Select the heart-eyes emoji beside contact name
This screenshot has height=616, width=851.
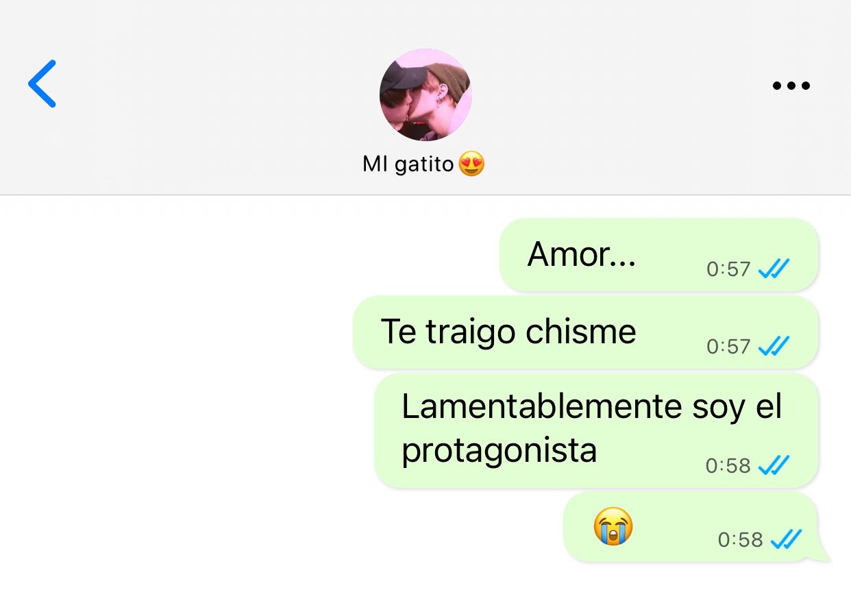pos(471,164)
